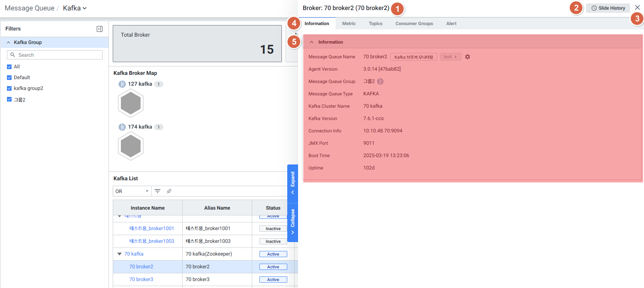The width and height of the screenshot is (644, 288).
Task: Toggle the Default group checkbox
Action: tap(9, 78)
